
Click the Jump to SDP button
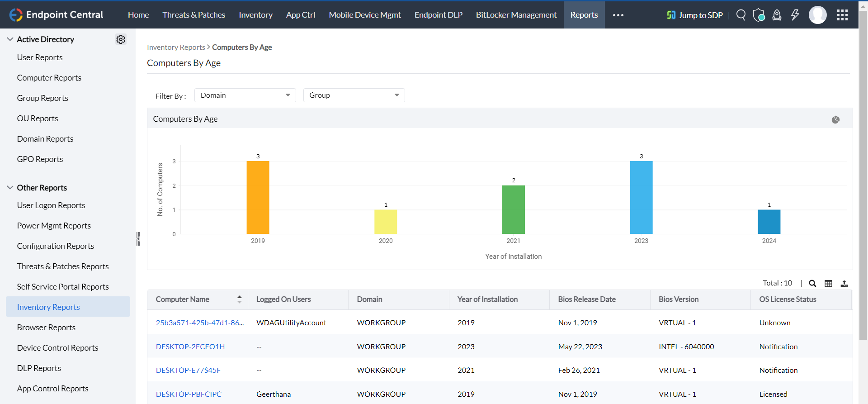(695, 15)
